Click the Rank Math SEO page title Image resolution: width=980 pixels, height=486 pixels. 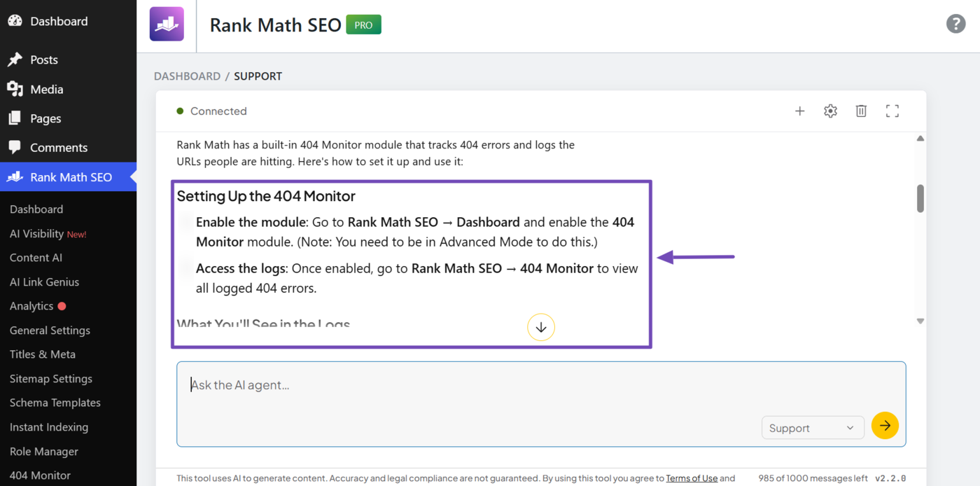[x=276, y=25]
